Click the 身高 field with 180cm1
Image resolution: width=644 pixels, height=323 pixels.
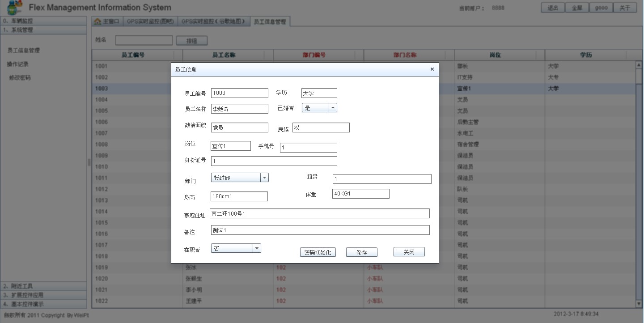click(x=239, y=196)
